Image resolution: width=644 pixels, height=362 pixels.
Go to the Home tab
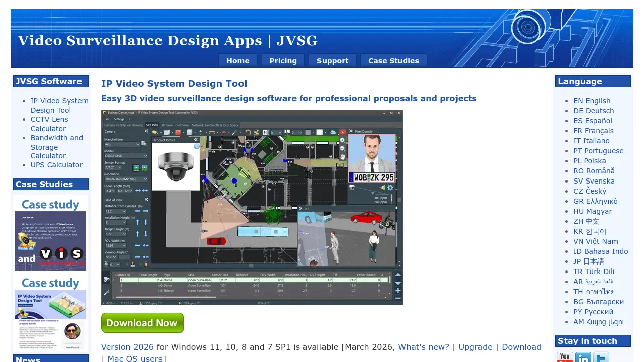238,60
